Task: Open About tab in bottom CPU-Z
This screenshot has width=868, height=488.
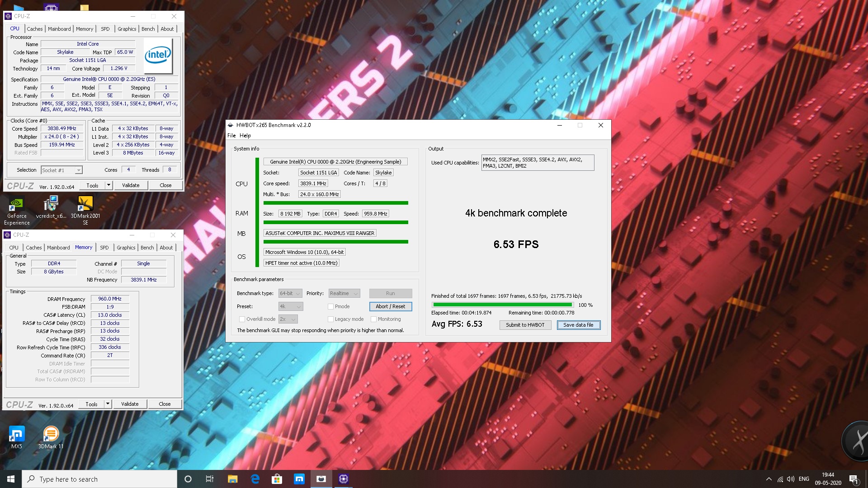Action: point(166,248)
